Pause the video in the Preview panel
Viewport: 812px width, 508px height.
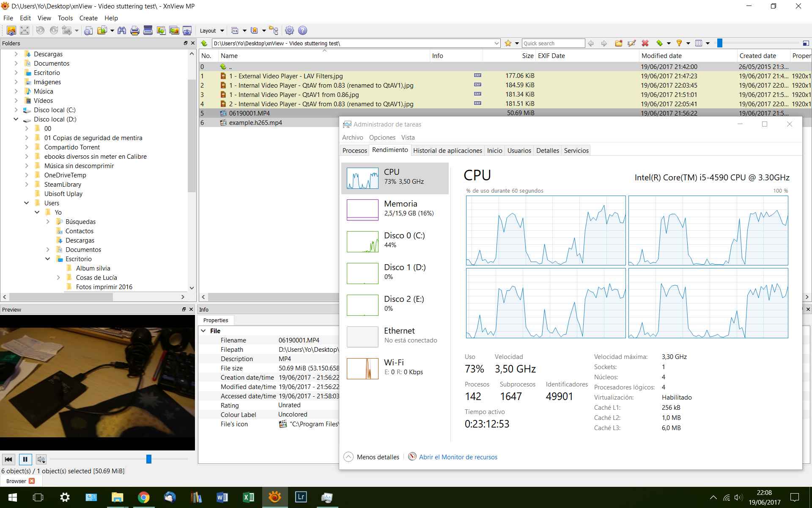tap(25, 459)
